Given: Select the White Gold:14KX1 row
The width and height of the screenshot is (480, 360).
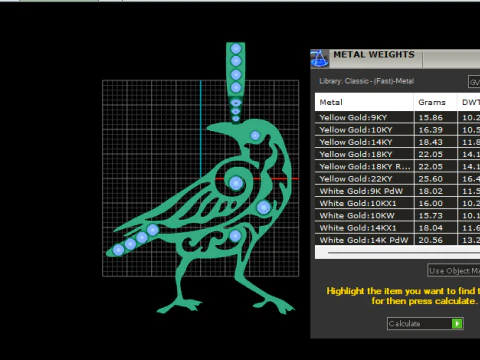Looking at the screenshot, I should click(x=397, y=228).
